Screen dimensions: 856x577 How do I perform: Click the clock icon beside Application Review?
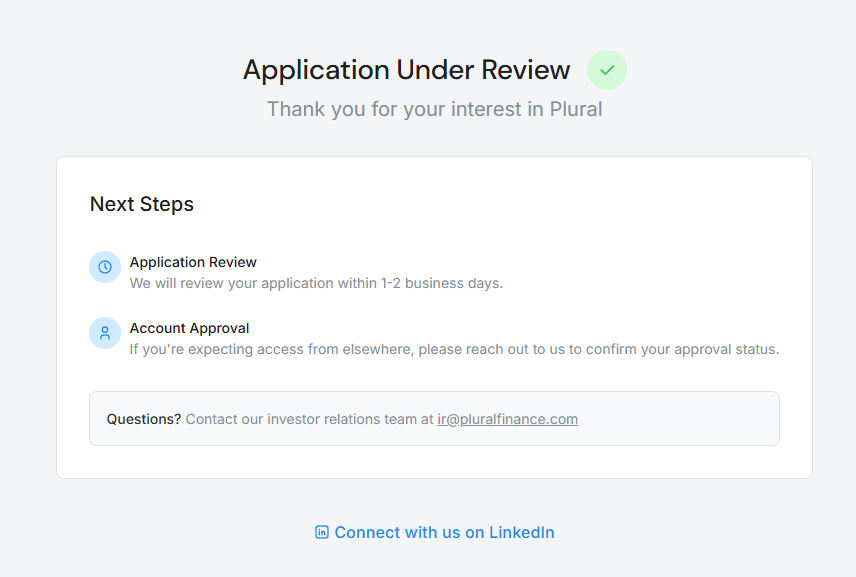pyautogui.click(x=105, y=267)
